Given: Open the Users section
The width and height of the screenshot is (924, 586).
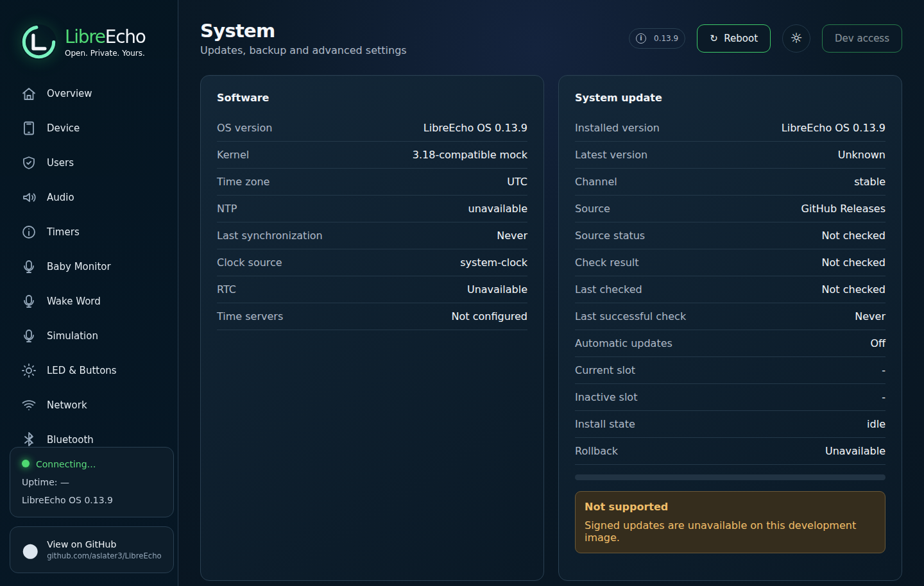Looking at the screenshot, I should 89,163.
